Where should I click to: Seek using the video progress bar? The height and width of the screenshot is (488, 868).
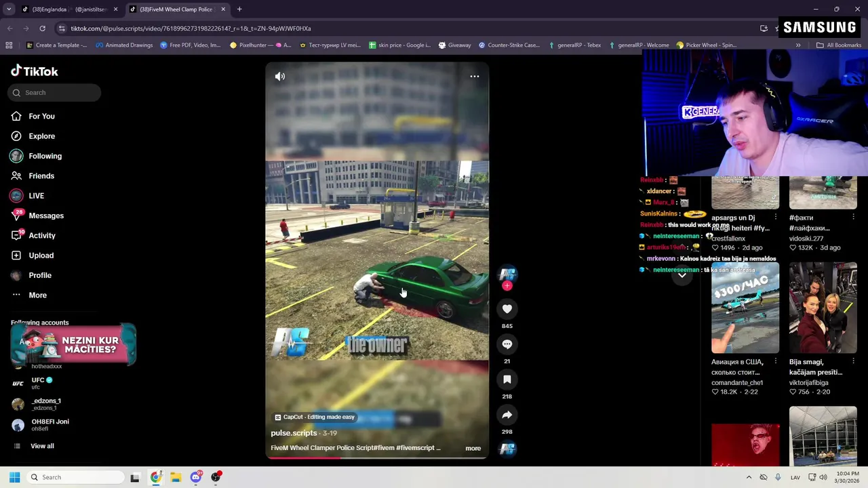[376, 458]
